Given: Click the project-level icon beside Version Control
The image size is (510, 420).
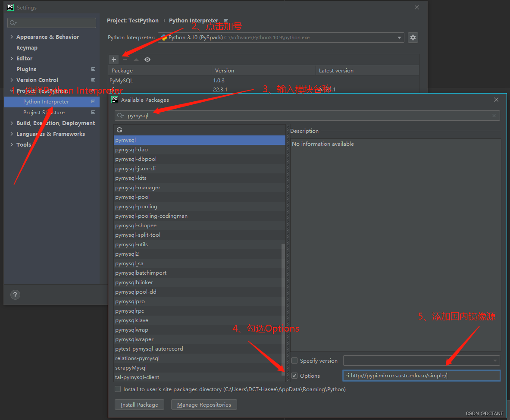Looking at the screenshot, I should (94, 80).
